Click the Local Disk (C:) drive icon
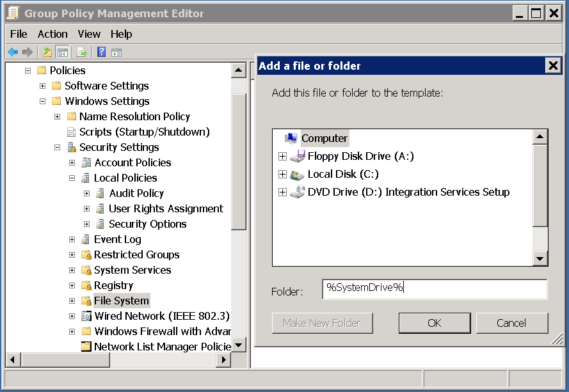569x392 pixels. [x=297, y=175]
